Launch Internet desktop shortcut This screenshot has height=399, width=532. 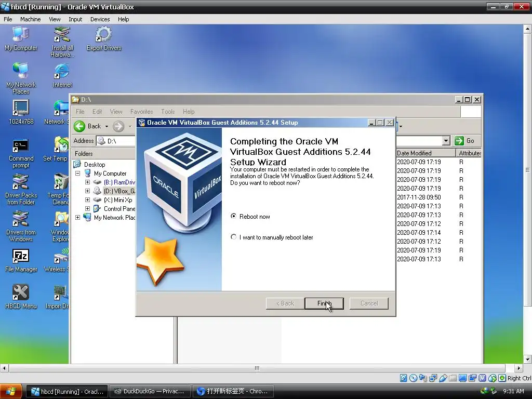click(62, 75)
